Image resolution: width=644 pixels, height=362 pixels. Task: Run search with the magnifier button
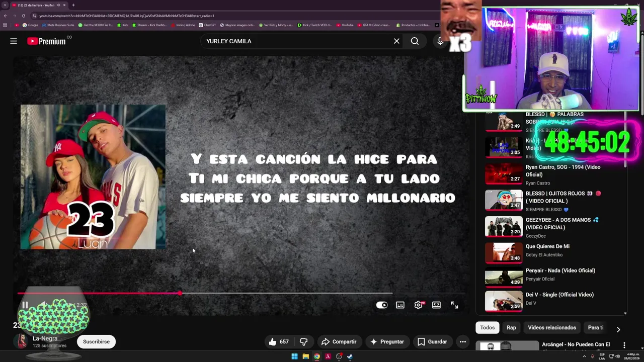(x=415, y=41)
